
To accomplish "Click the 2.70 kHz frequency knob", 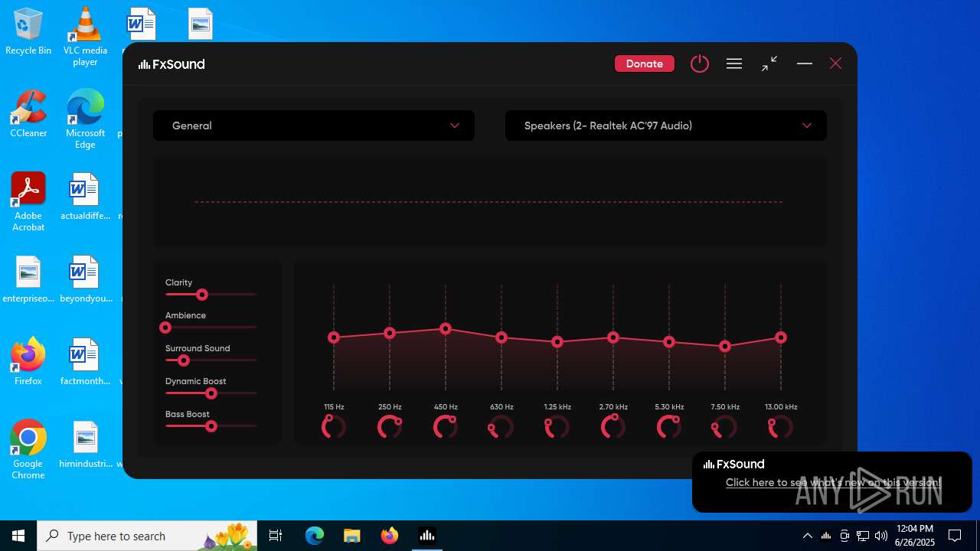I will click(x=613, y=426).
